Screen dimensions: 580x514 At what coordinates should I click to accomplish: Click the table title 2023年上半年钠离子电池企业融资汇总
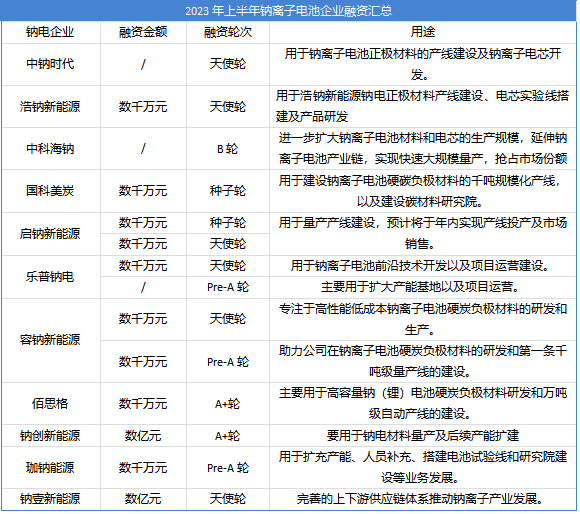[289, 11]
